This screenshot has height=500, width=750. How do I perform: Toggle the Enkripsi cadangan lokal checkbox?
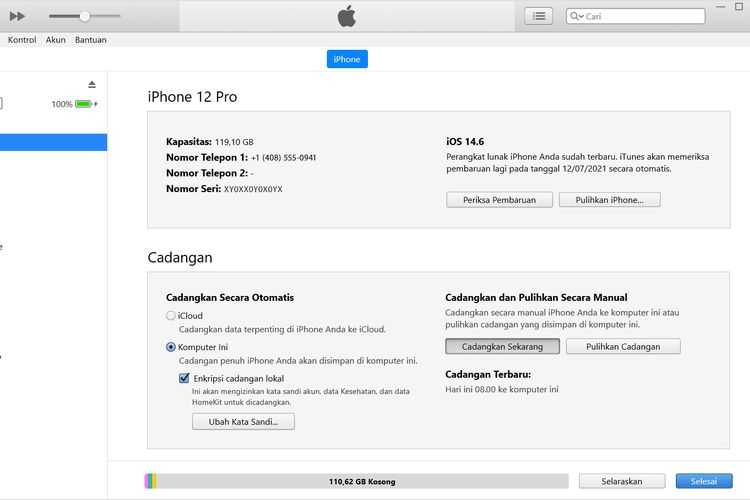click(184, 378)
